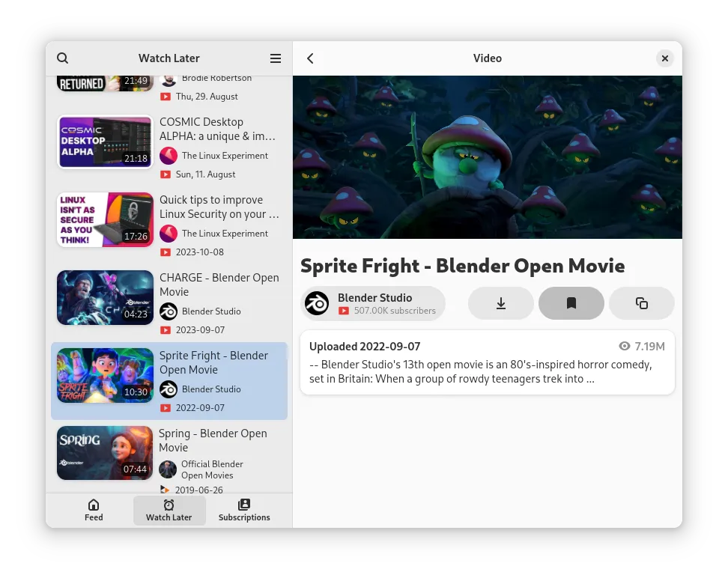
Task: Click the copy link button
Action: tap(641, 303)
